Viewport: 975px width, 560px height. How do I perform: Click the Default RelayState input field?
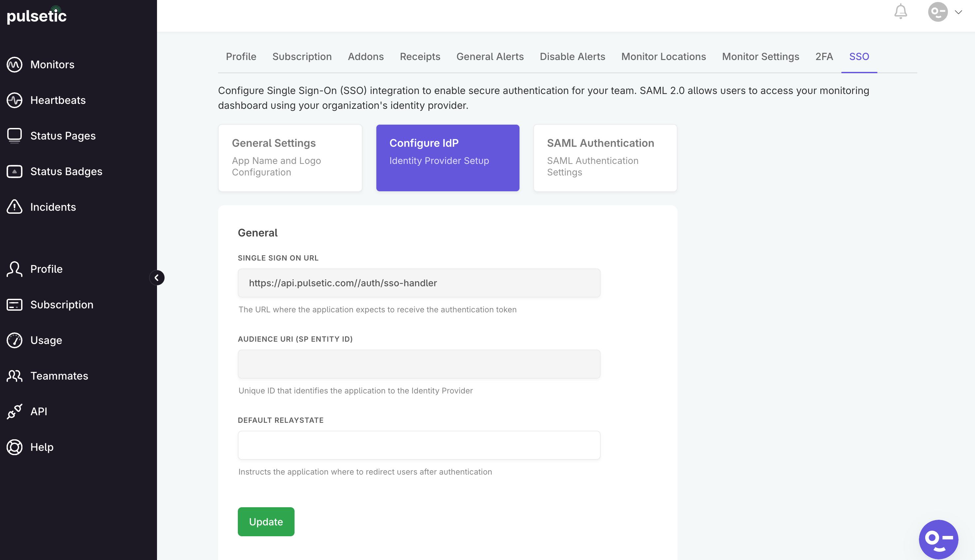tap(419, 445)
